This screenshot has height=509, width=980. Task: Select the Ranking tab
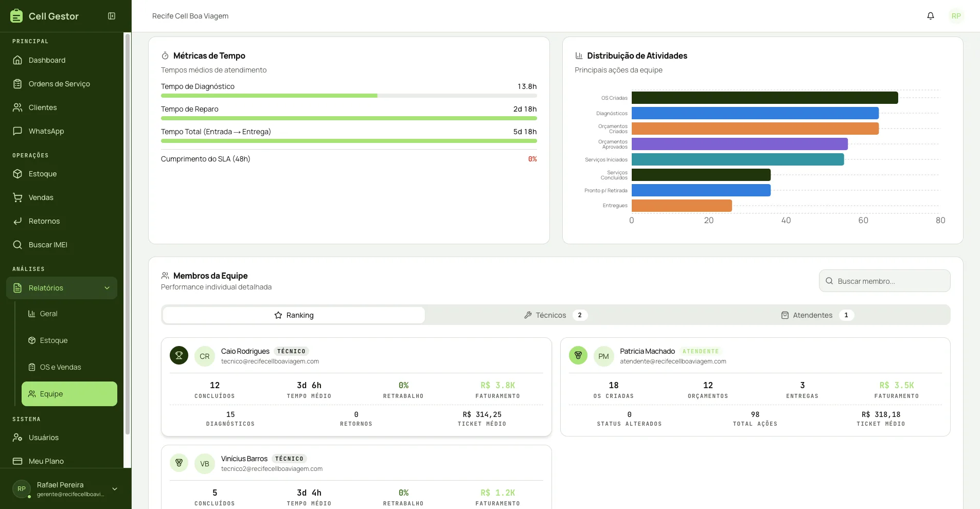point(294,315)
